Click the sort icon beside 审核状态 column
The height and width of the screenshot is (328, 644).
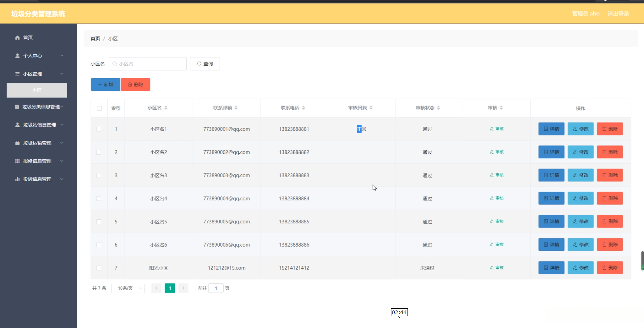[438, 108]
